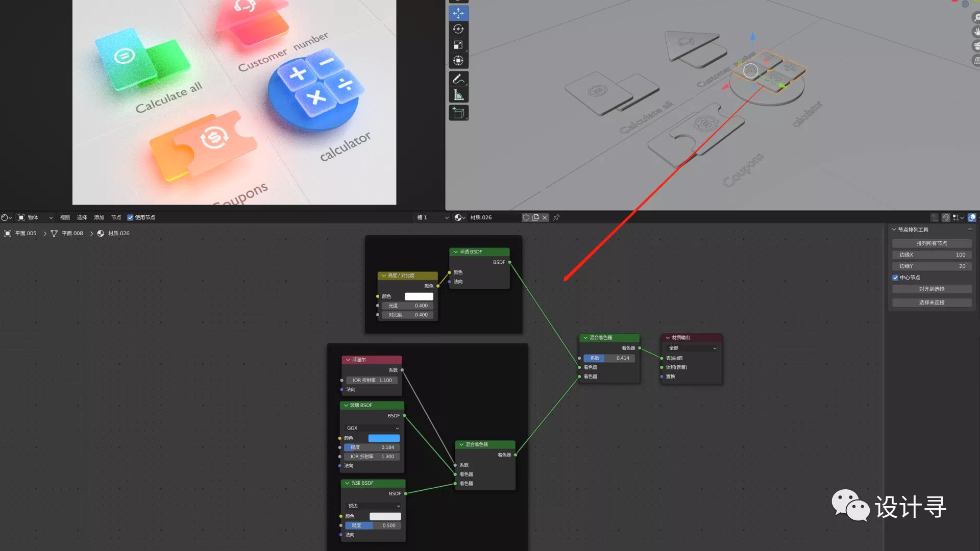Toggle node snapping button in header
This screenshot has height=551, width=980.
click(946, 217)
